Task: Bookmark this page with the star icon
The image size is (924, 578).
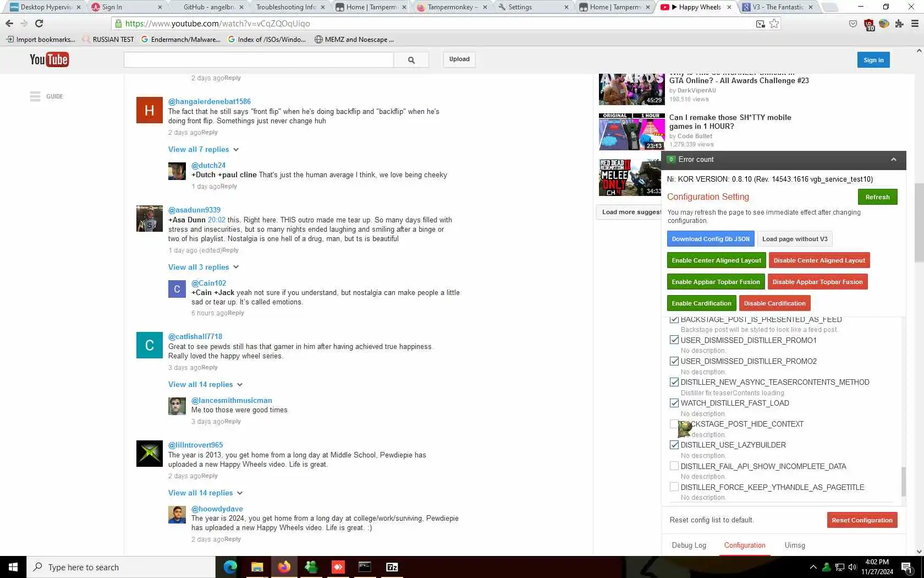Action: pos(774,24)
